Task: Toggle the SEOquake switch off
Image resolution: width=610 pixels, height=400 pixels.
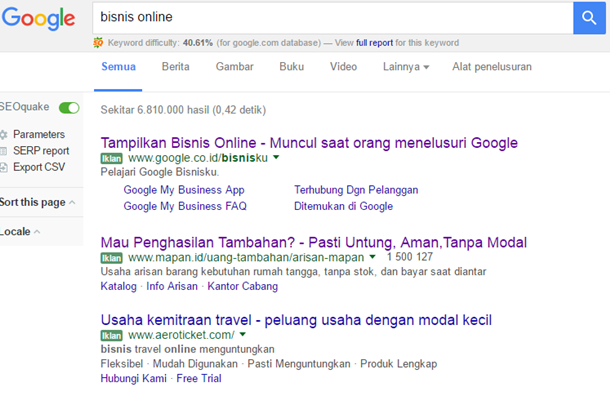Action: (x=69, y=108)
